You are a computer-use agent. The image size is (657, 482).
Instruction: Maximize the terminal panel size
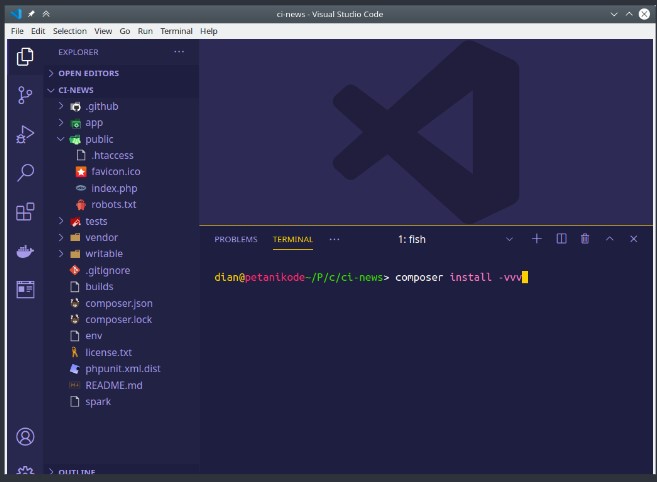pyautogui.click(x=610, y=239)
